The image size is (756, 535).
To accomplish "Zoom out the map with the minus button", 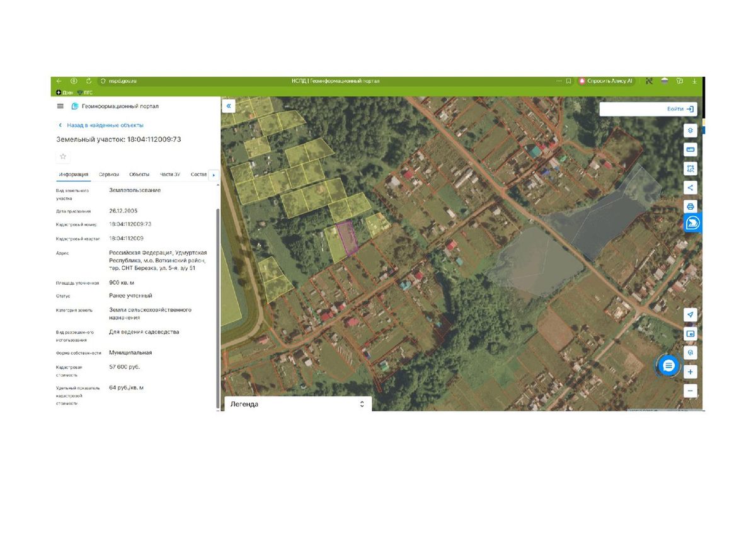I will click(x=690, y=391).
